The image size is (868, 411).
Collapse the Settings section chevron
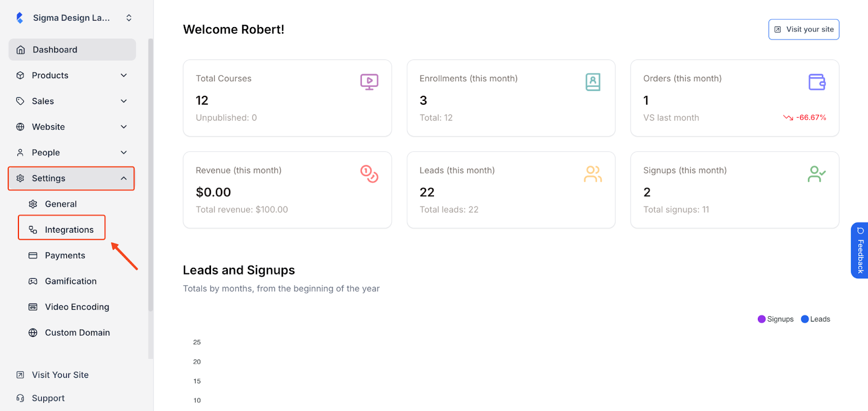point(124,178)
